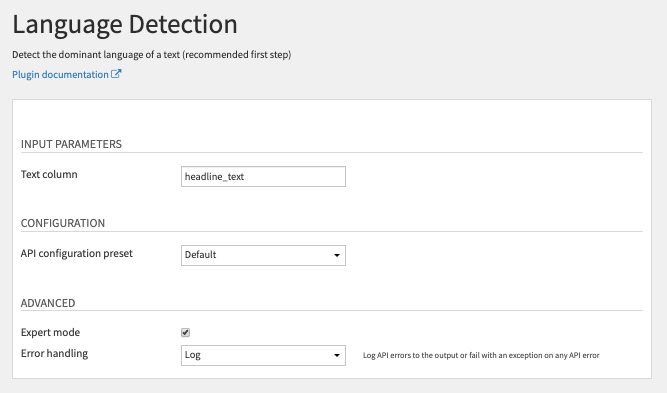Image resolution: width=667 pixels, height=393 pixels.
Task: Click the 'Expert mode' label
Action: (50, 333)
